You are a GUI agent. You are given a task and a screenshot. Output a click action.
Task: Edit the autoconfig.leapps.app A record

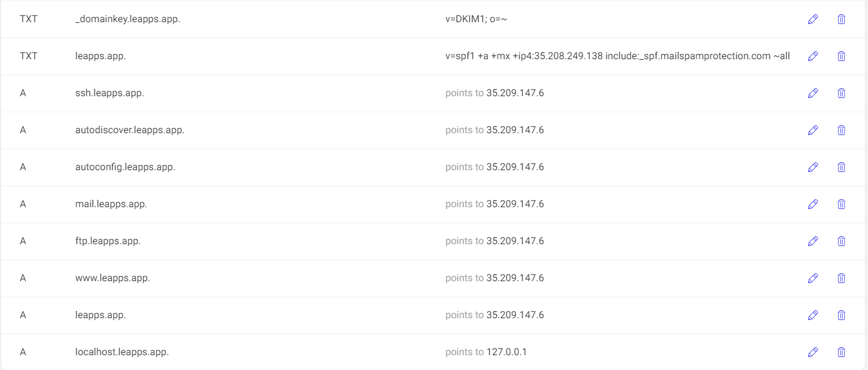click(813, 167)
